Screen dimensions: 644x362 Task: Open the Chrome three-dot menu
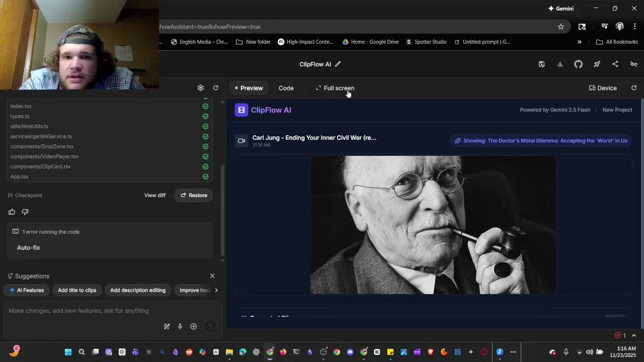coord(635,27)
